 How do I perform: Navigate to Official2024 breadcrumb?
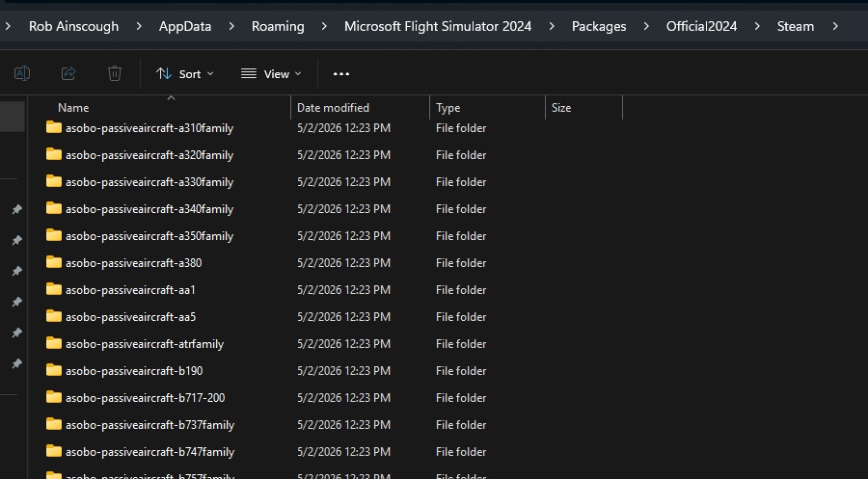point(701,26)
